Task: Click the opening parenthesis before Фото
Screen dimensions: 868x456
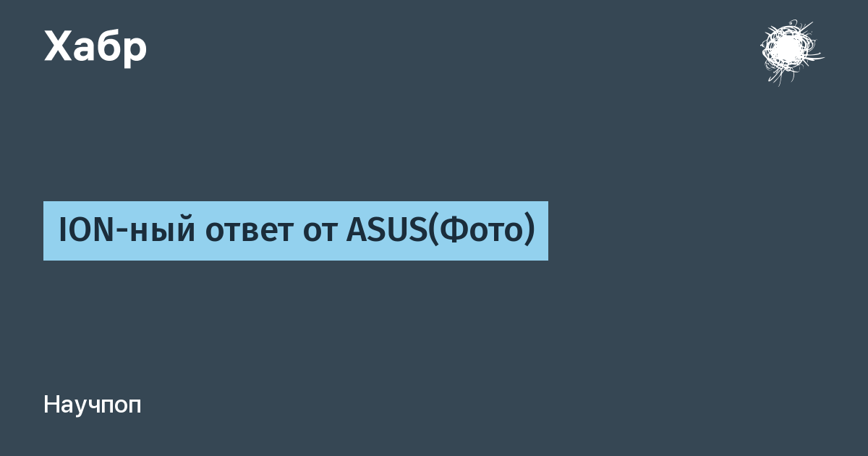Action: coord(434,232)
